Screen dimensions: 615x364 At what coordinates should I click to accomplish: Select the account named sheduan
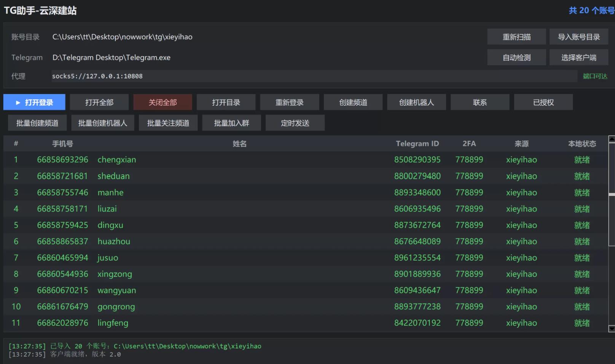113,176
